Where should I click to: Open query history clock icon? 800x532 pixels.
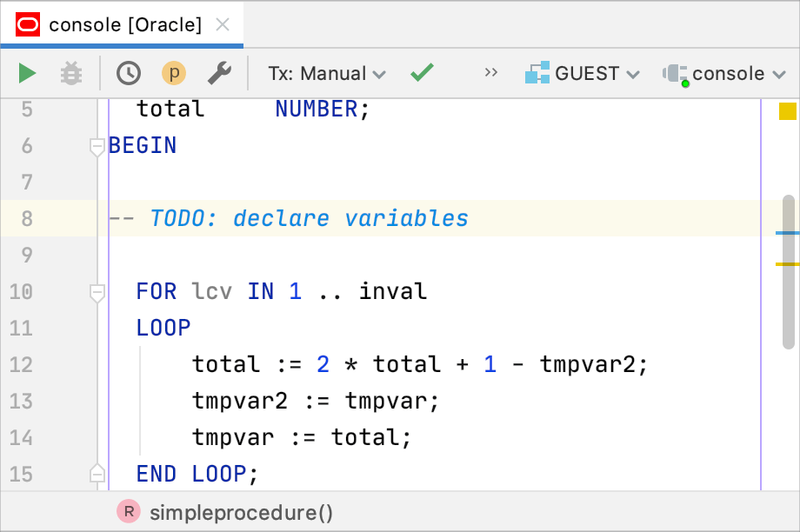(x=129, y=74)
